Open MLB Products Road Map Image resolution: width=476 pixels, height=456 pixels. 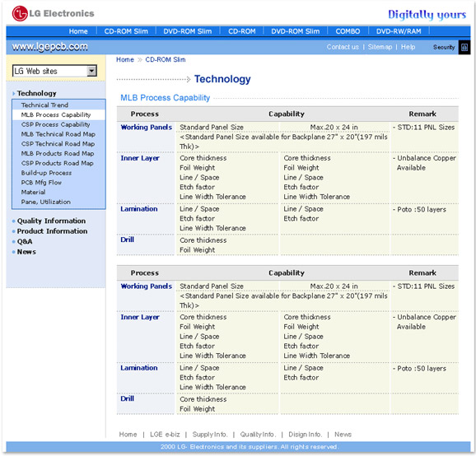coord(58,154)
